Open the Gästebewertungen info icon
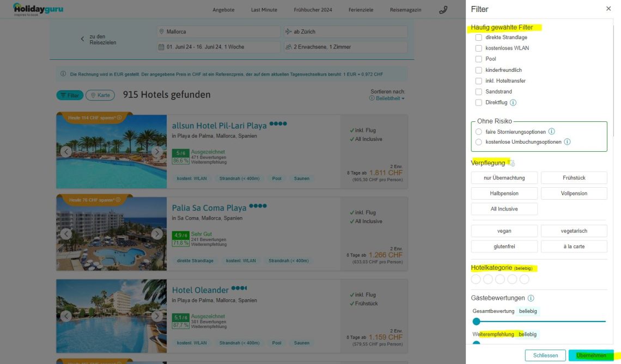The image size is (621, 364). click(531, 298)
